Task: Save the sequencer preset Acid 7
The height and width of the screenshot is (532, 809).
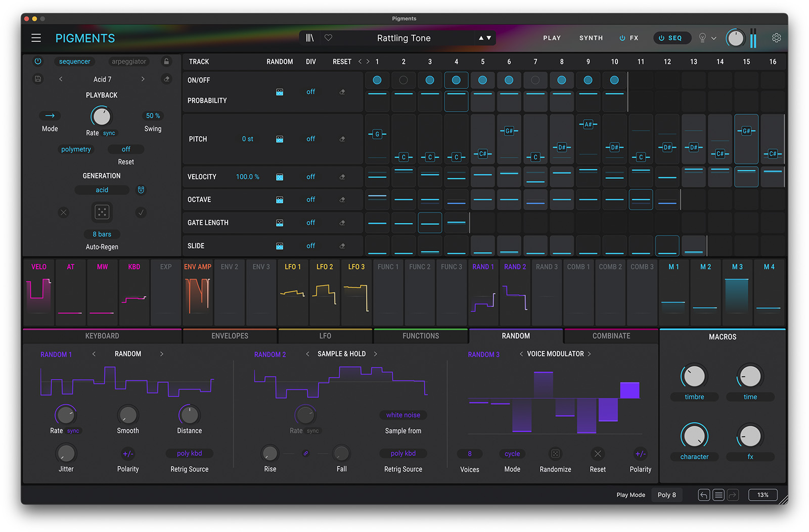Action: [38, 79]
